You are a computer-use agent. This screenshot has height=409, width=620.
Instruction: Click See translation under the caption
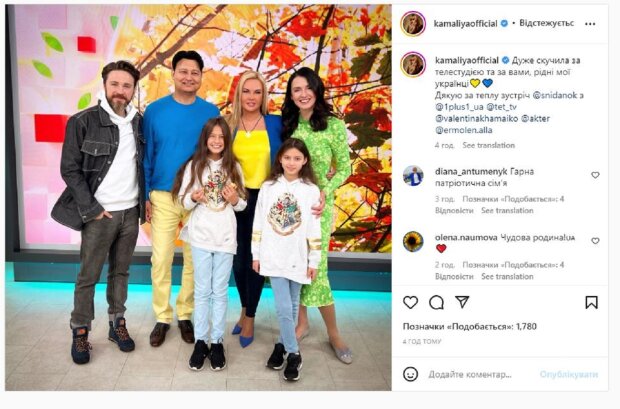[489, 145]
